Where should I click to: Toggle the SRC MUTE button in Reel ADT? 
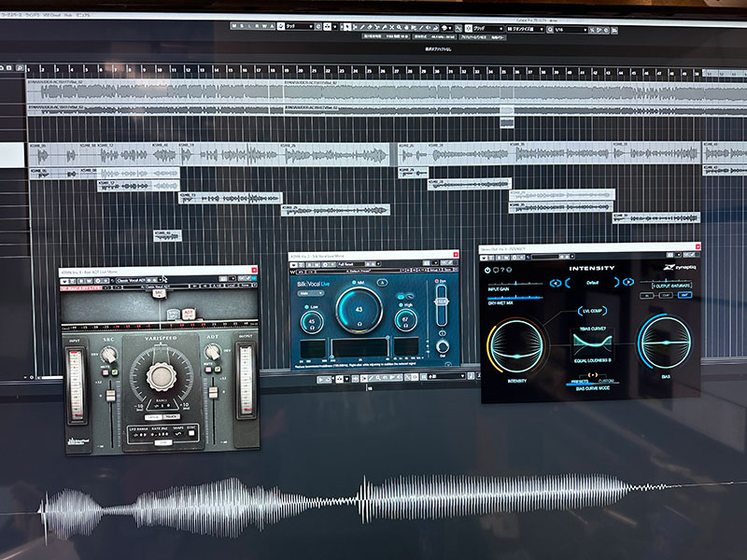[x=106, y=371]
